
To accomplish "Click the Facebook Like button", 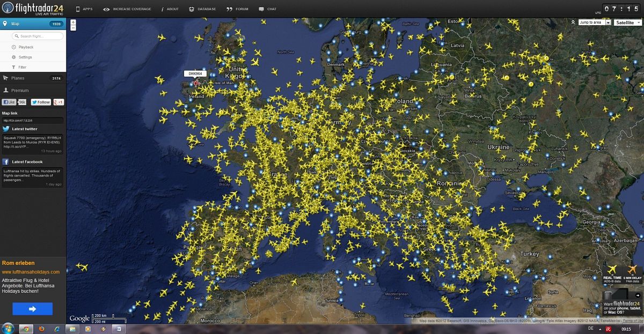I will point(10,102).
